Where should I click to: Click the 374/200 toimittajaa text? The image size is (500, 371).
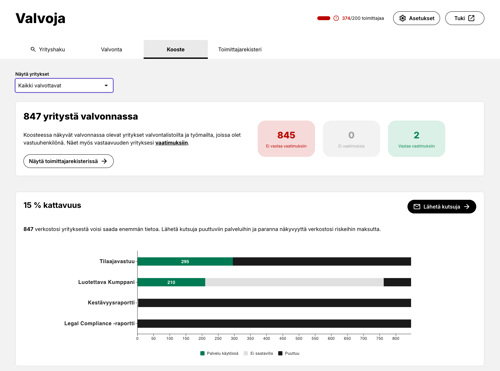[x=363, y=18]
